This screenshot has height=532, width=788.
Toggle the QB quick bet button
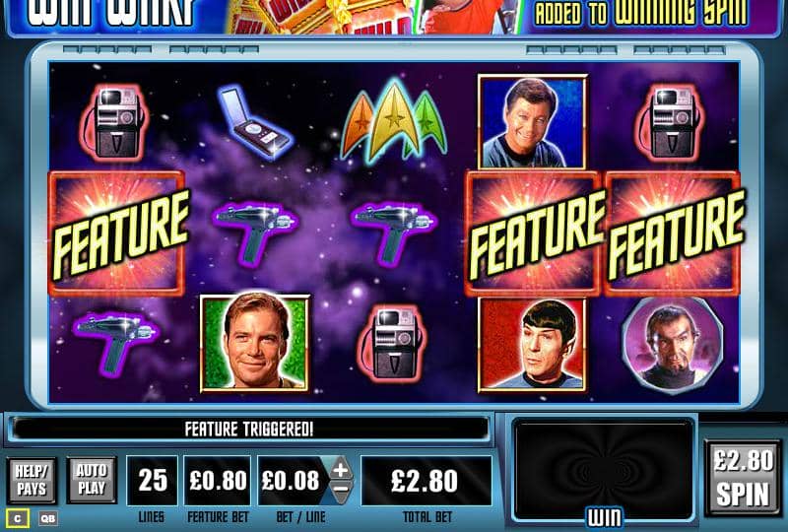tap(47, 518)
